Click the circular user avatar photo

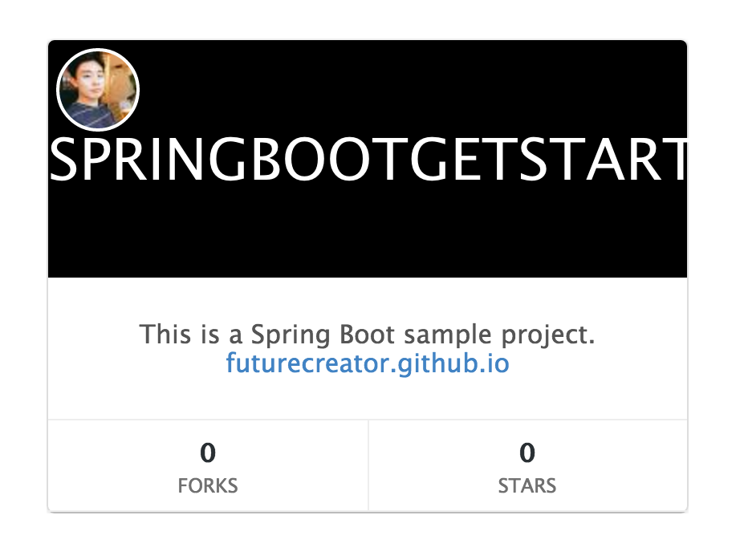[x=98, y=89]
